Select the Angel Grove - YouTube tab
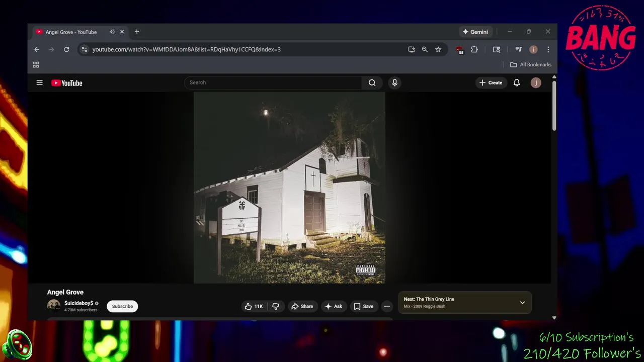 (x=79, y=32)
